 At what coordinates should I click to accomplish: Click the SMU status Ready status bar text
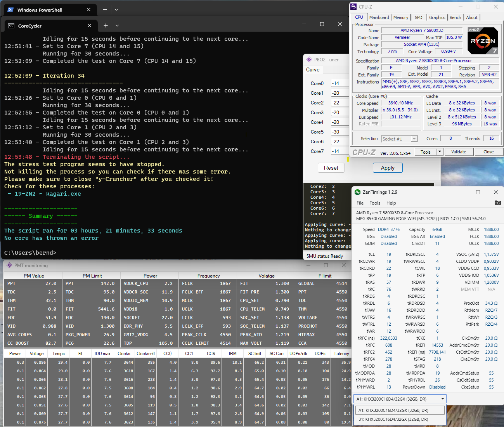pos(325,256)
